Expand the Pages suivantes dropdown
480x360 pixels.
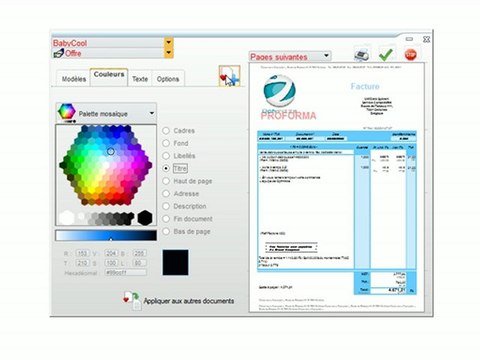coord(326,56)
